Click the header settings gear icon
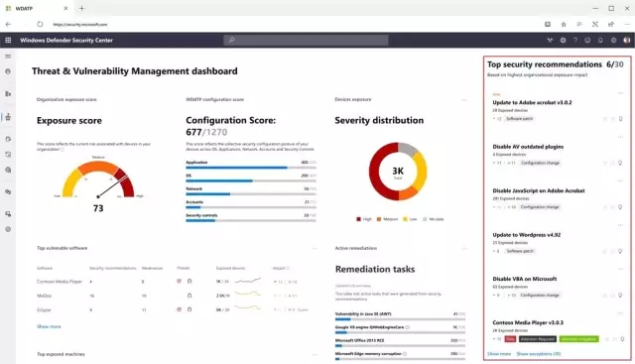 (613, 40)
